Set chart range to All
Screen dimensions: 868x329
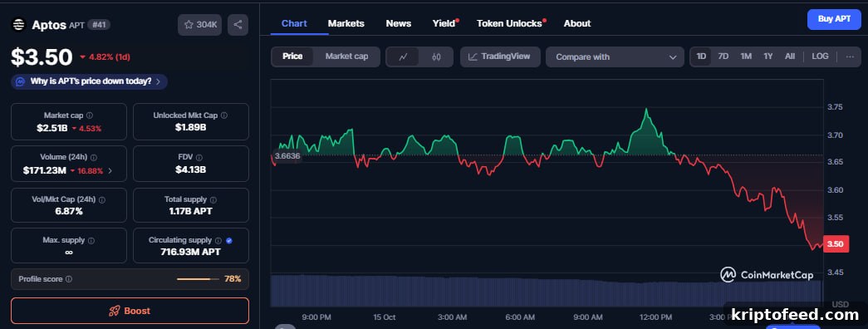point(790,56)
